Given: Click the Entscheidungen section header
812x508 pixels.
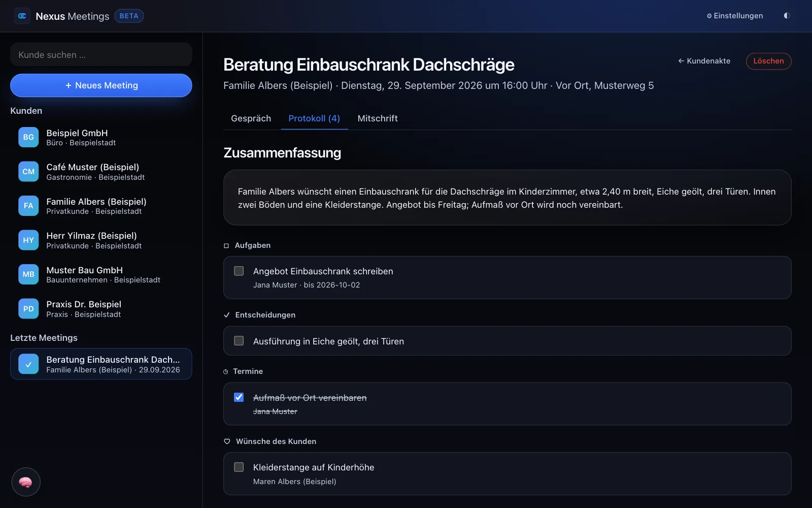Looking at the screenshot, I should 260,315.
